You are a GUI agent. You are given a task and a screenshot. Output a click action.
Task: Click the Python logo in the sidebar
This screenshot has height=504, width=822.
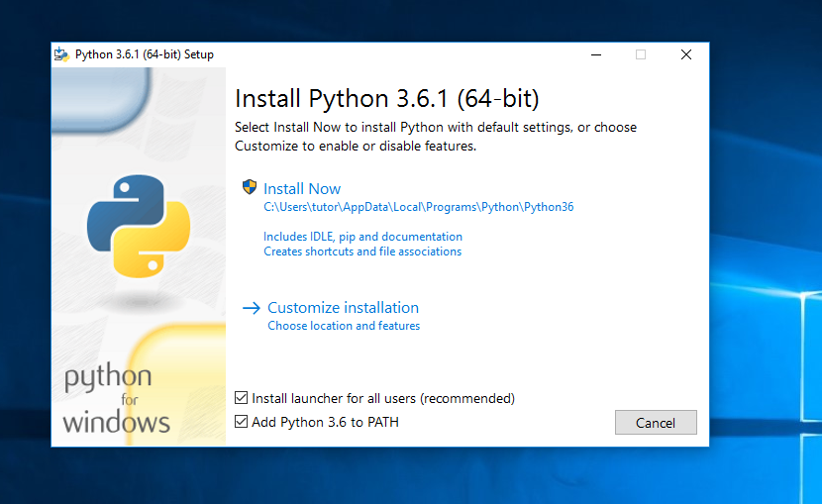tap(139, 226)
